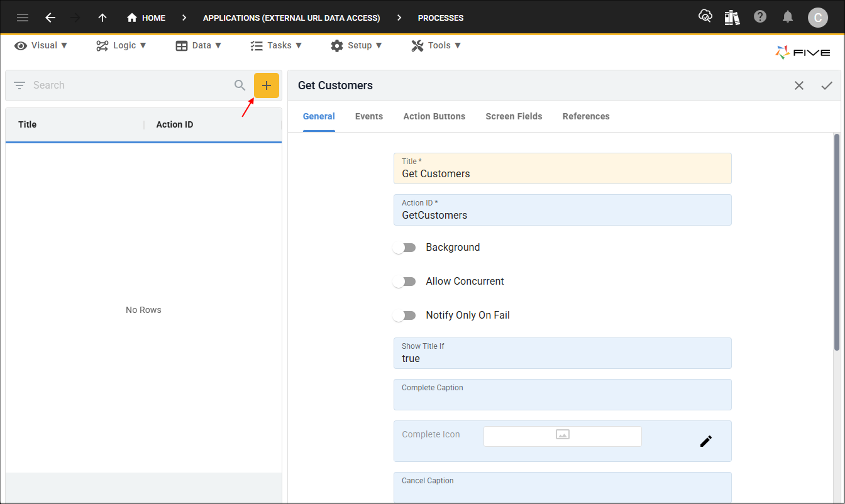Click the yellow plus button to add a process
The image size is (845, 504).
point(267,85)
